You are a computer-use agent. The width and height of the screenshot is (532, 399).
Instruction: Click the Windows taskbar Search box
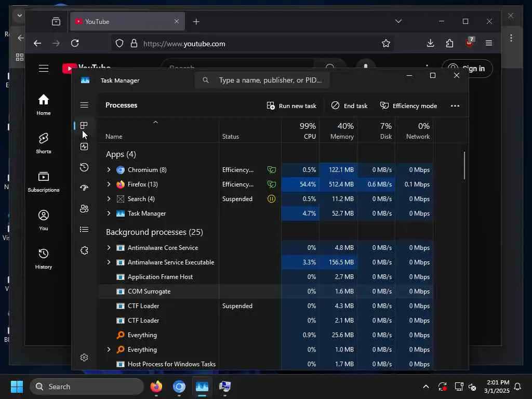[x=87, y=387]
